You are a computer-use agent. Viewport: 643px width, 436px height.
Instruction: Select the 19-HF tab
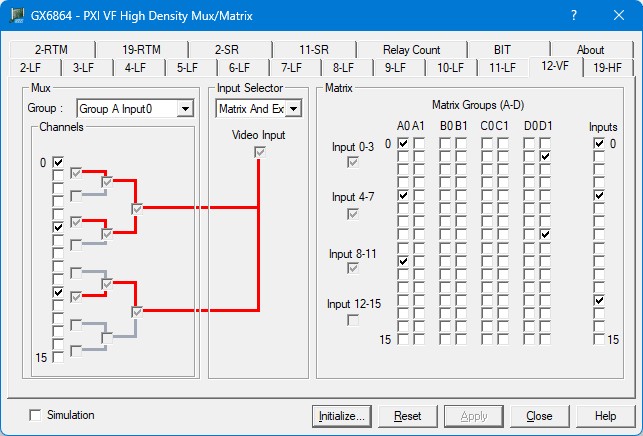605,67
